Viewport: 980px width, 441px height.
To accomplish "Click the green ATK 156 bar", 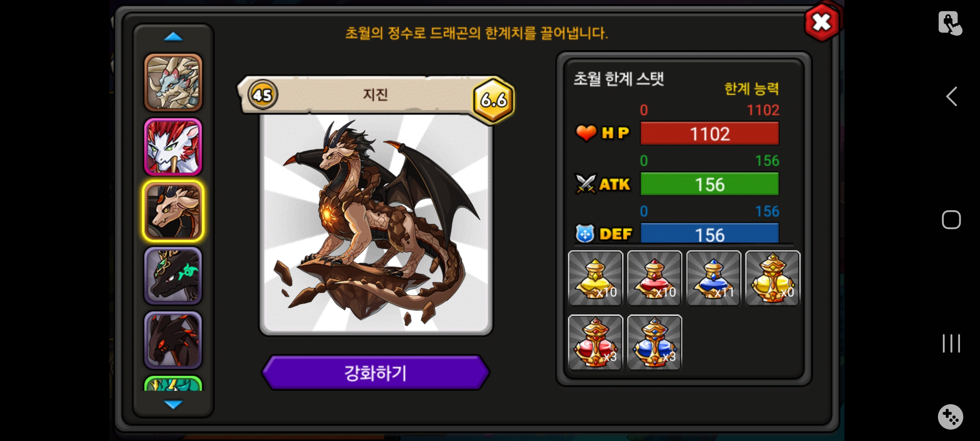I will point(710,184).
